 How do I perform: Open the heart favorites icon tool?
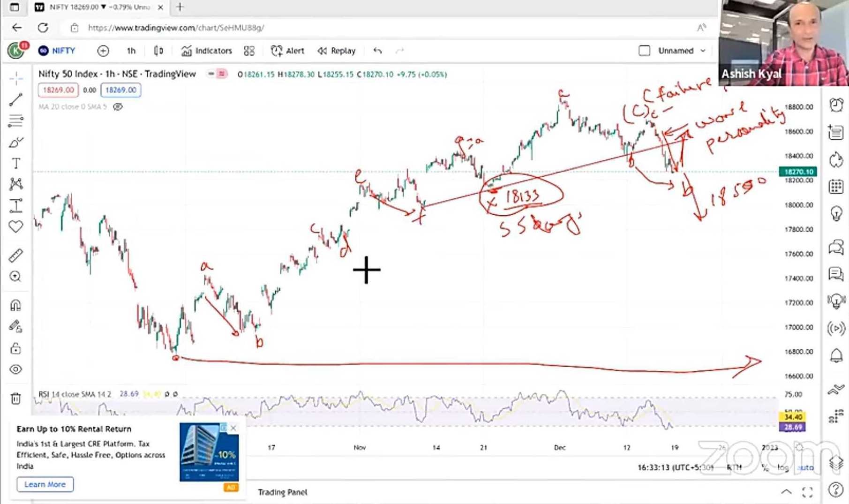click(16, 227)
